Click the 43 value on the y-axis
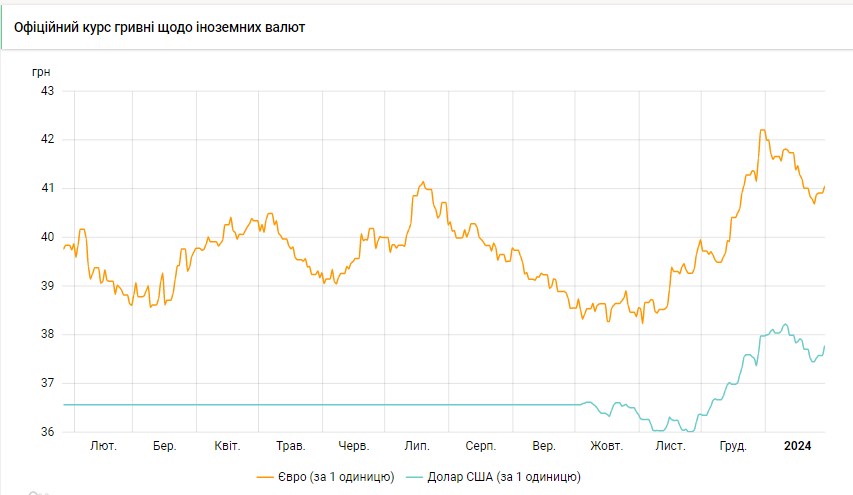The width and height of the screenshot is (853, 495). tap(47, 91)
